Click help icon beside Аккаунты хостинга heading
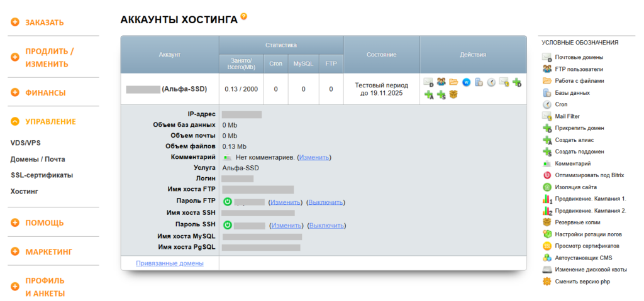644x301 pixels. click(x=244, y=16)
